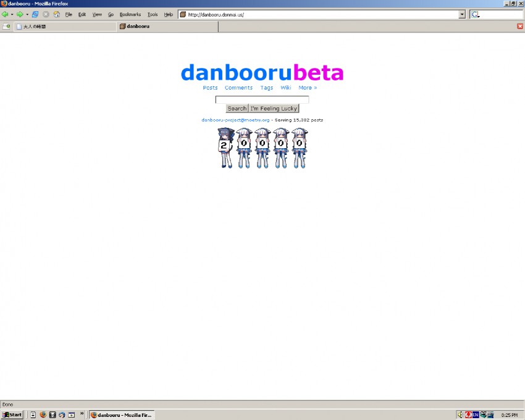This screenshot has height=420, width=525.
Task: Open the Edit menu
Action: click(82, 15)
